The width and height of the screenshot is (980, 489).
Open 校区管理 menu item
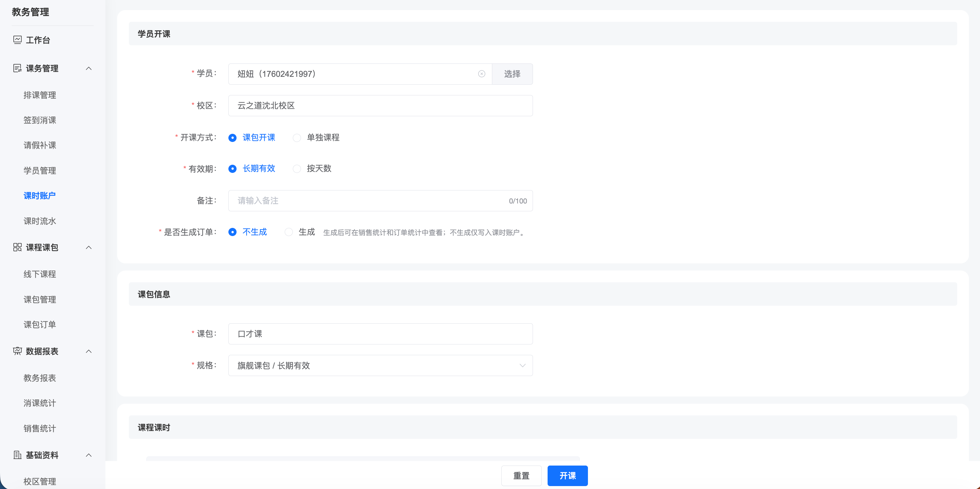[x=40, y=482]
